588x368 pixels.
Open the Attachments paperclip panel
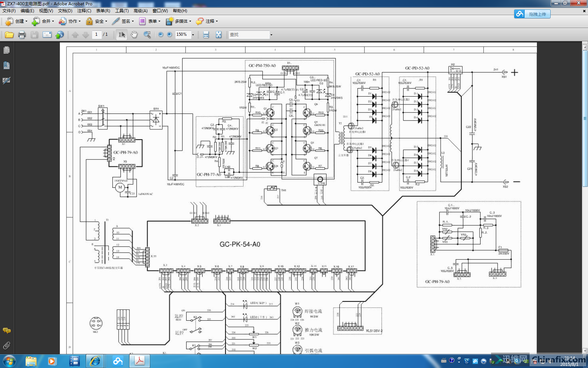pos(7,346)
